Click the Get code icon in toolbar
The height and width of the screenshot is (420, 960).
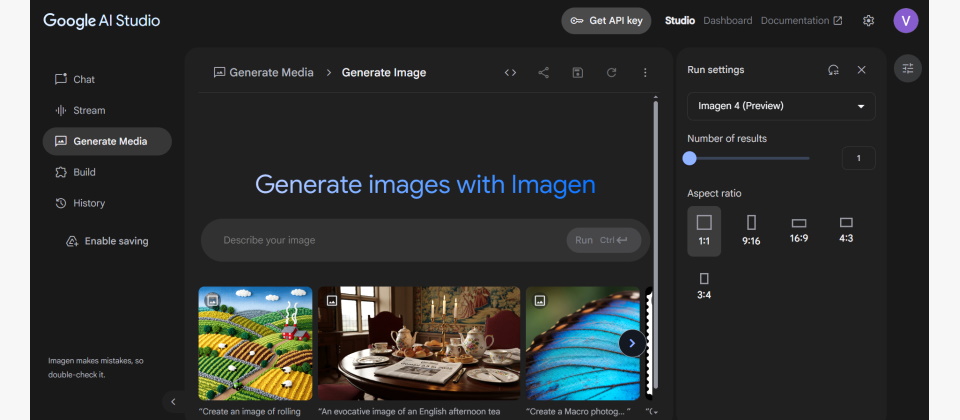click(510, 72)
